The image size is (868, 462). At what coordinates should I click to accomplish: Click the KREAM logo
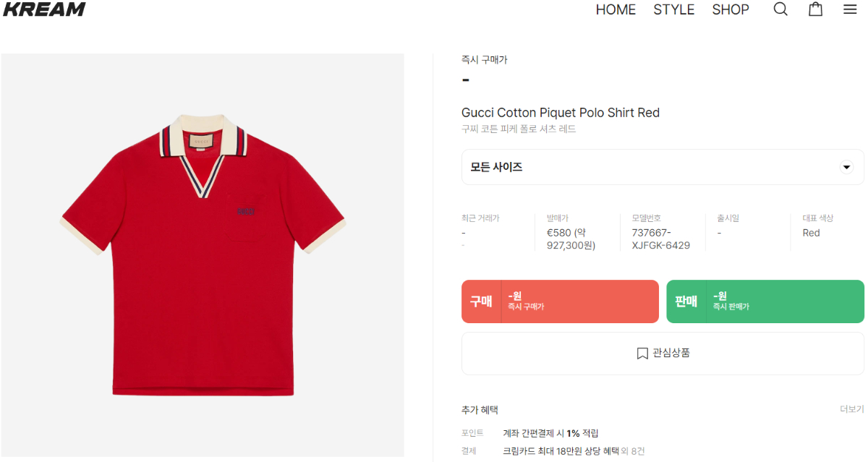(x=44, y=9)
